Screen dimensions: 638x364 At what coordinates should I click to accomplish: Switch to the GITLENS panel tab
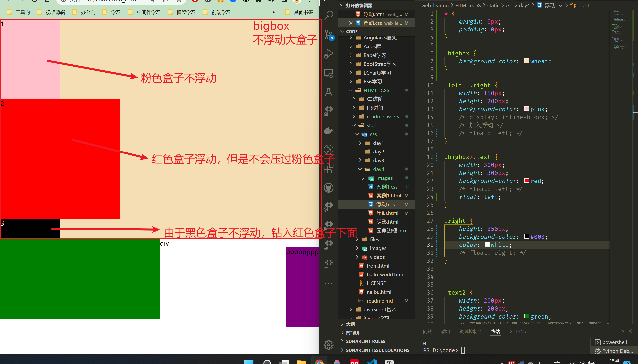point(518,331)
